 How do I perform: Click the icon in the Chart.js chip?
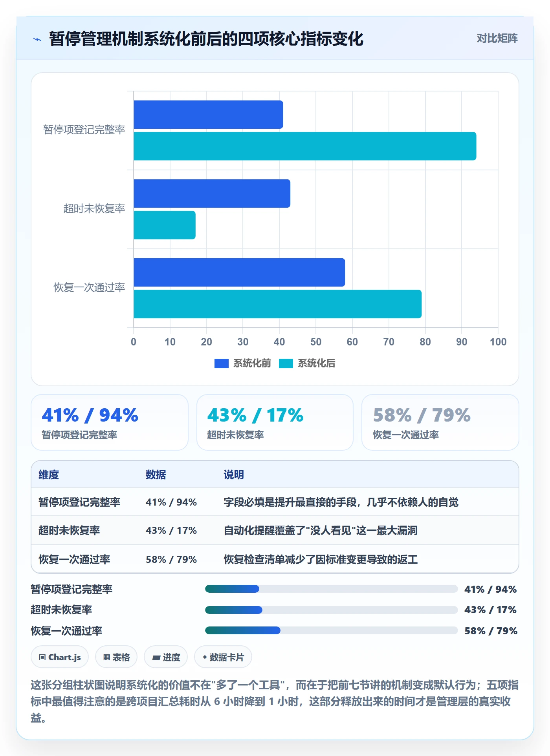point(42,657)
